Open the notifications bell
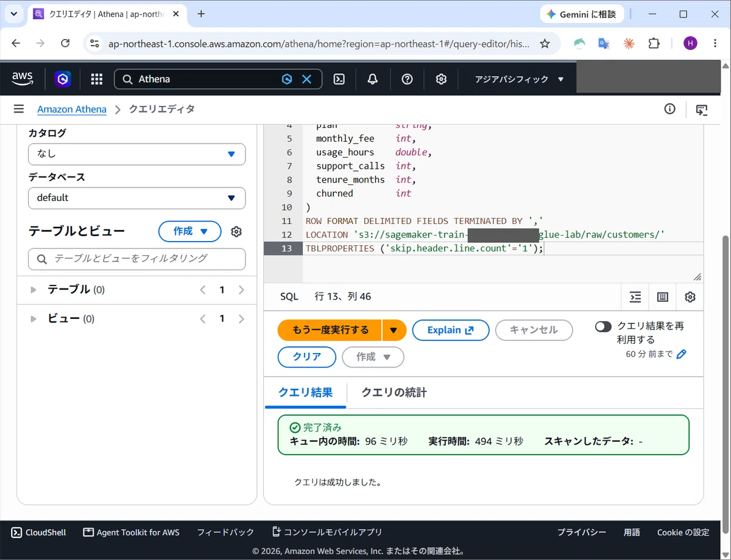Screen dimensions: 731x560 pos(373,79)
